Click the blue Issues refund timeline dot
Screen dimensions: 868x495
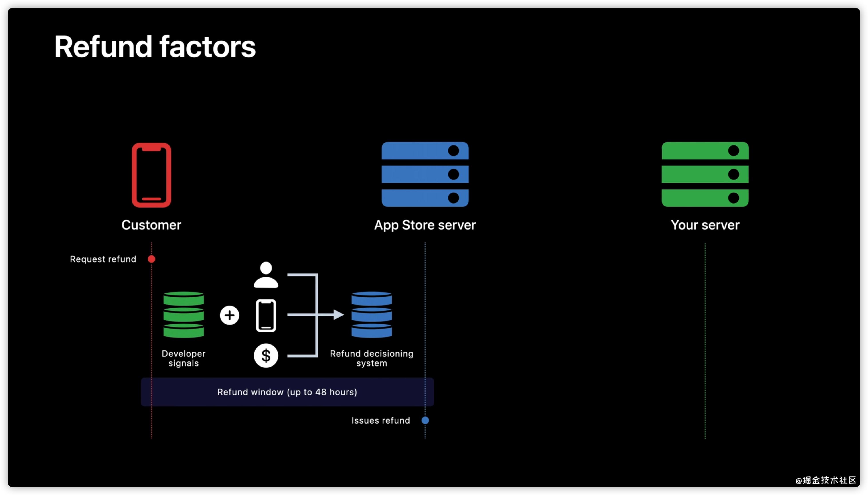tap(425, 420)
